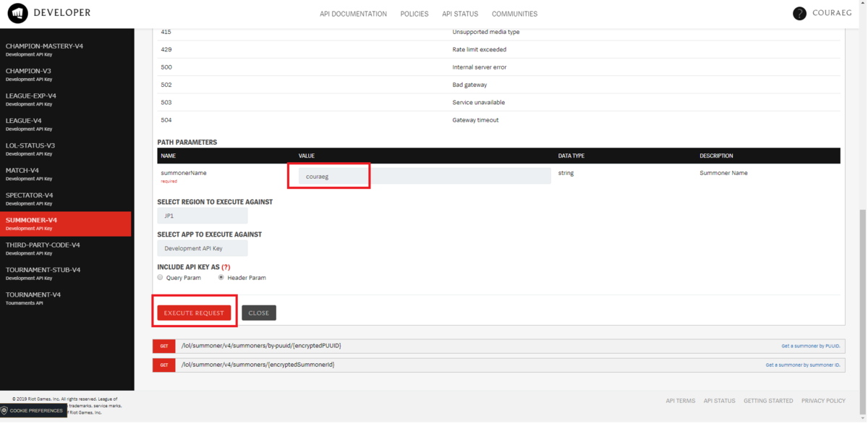Select MATCH-V4 in the sidebar
Screen dimensions: 868x424
click(66, 174)
